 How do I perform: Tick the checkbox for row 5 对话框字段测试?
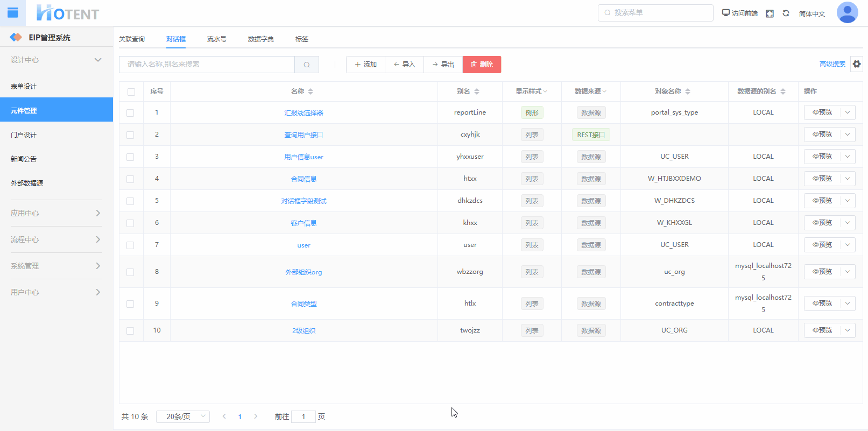[130, 201]
